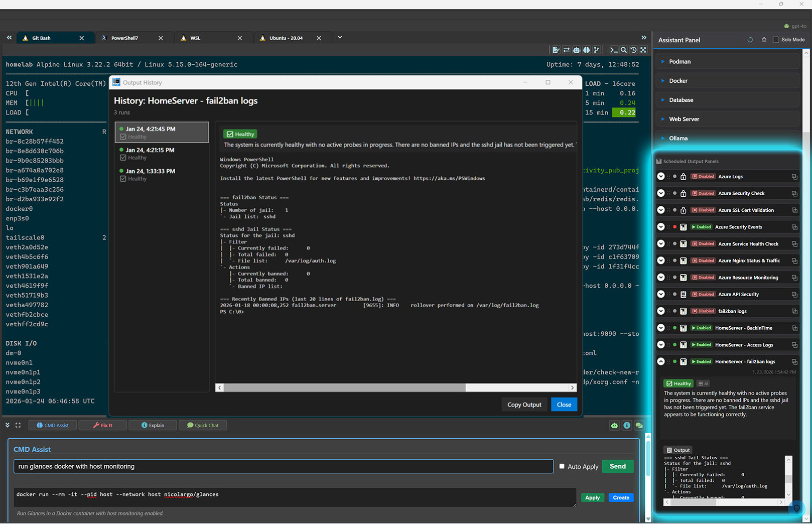Expand the Docker section in Assistant Panel
The image size is (812, 524).
(x=678, y=81)
